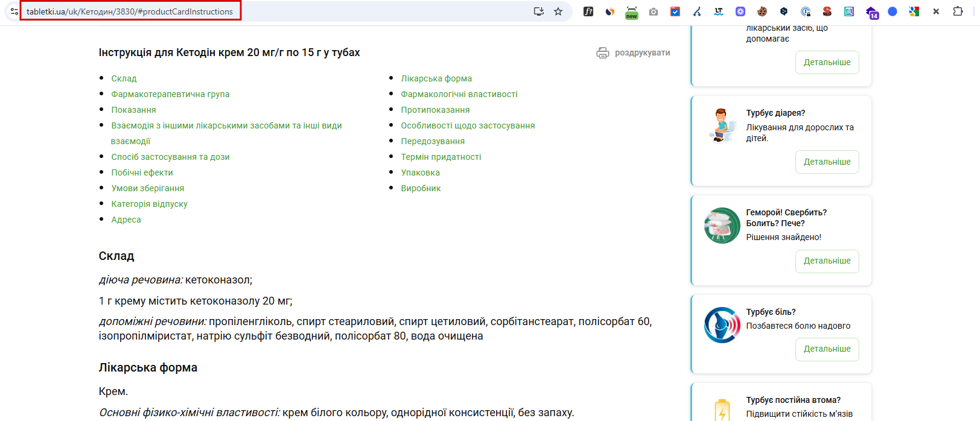Jump to Особливості щодо застосування section

click(x=468, y=125)
